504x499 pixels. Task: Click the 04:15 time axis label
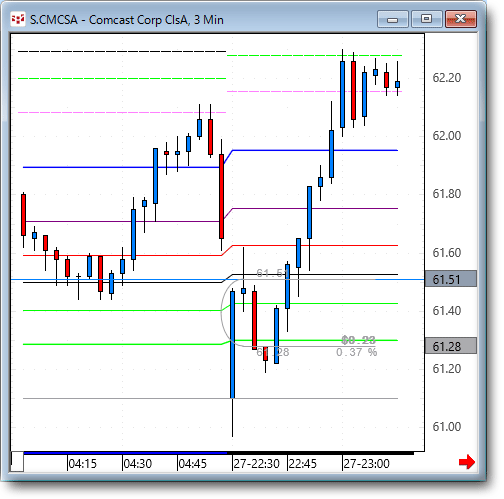coord(83,464)
